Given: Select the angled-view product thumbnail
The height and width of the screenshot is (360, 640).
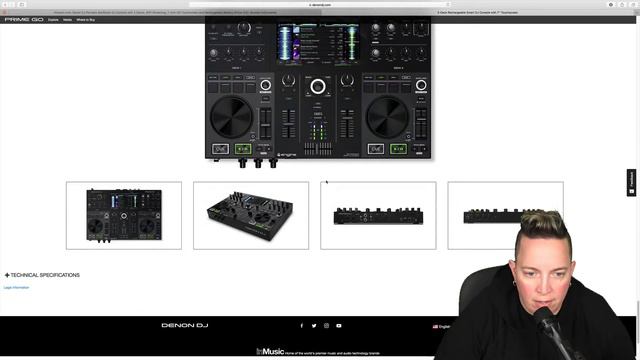Looking at the screenshot, I should tap(251, 216).
